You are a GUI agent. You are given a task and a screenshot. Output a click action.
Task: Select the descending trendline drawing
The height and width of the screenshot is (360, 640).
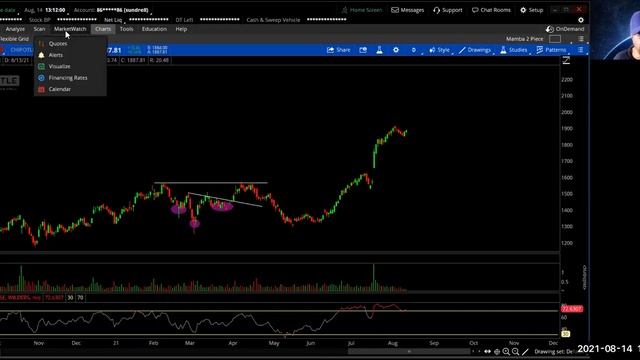tap(225, 200)
